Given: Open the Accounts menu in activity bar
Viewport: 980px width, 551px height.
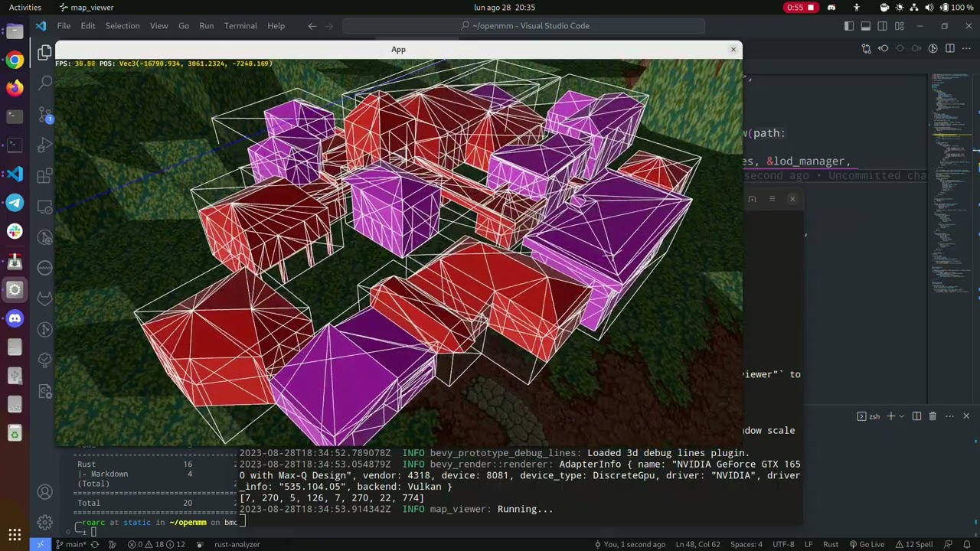Looking at the screenshot, I should [44, 492].
